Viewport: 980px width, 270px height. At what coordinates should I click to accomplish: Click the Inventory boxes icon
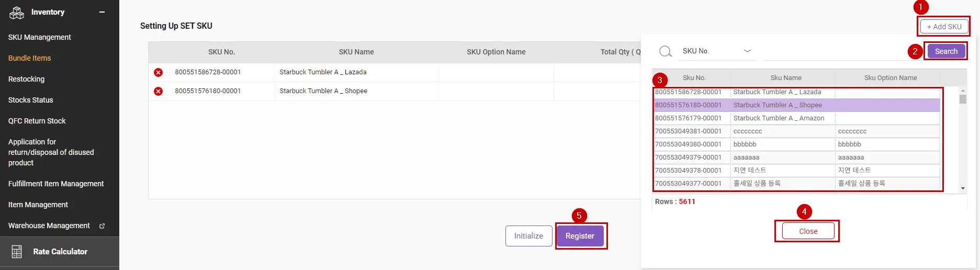[x=17, y=13]
